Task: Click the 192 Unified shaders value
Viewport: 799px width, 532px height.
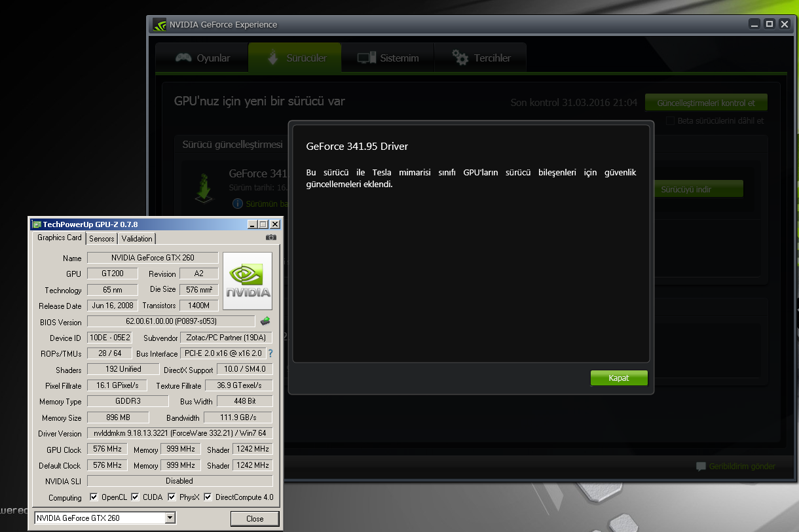Action: click(x=124, y=369)
